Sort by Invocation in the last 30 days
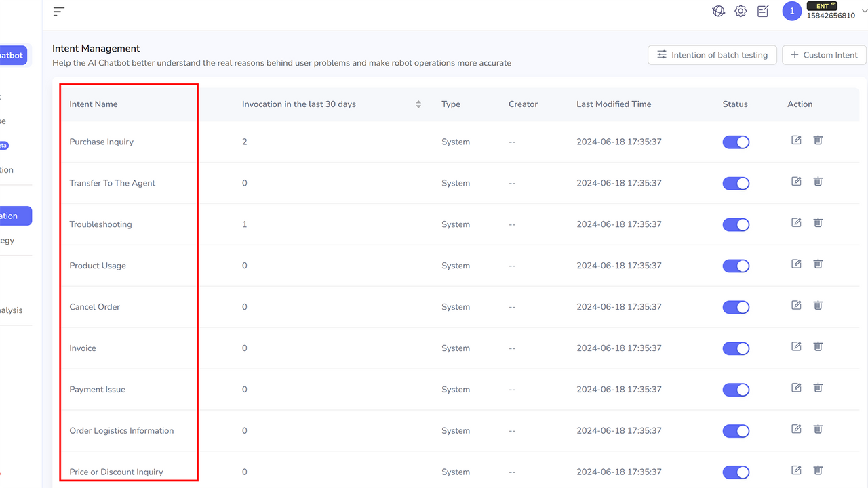 (x=418, y=104)
